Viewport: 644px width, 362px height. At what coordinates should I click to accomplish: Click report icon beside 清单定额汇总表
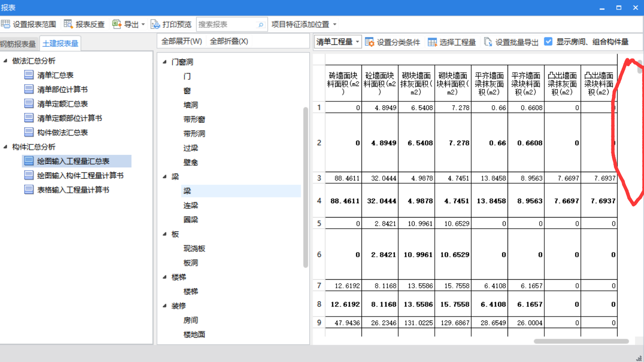(29, 104)
